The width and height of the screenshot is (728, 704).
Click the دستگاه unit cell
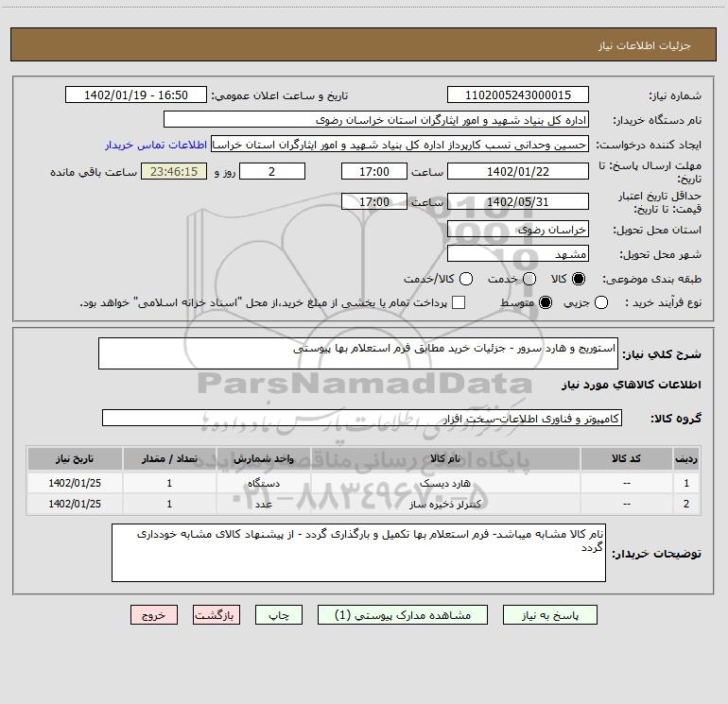[x=263, y=483]
